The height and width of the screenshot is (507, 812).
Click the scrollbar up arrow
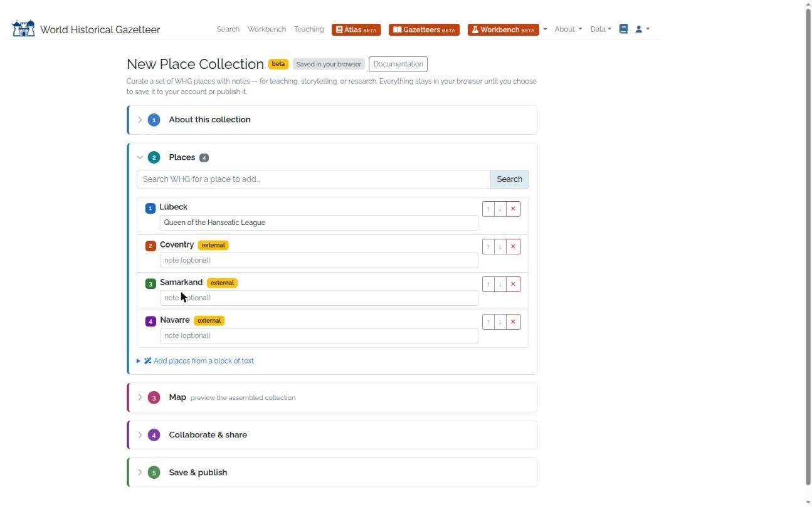coord(808,4)
